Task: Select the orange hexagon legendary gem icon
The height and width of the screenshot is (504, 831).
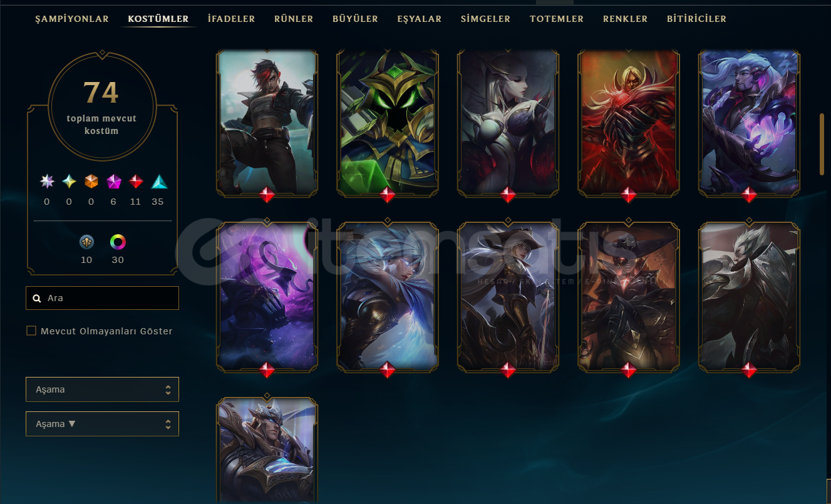Action: [x=91, y=182]
